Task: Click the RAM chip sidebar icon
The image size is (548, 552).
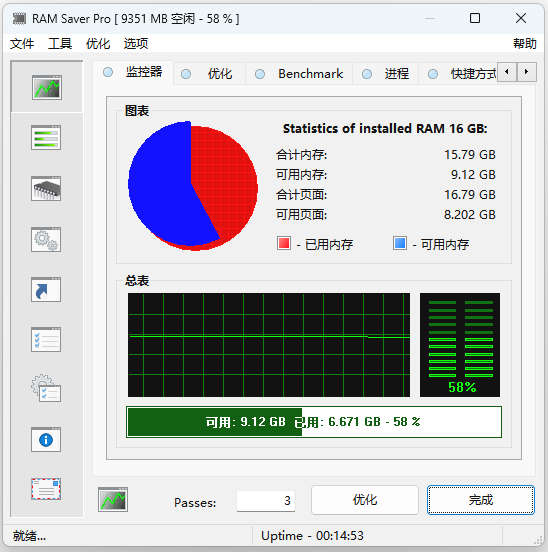Action: (x=46, y=188)
